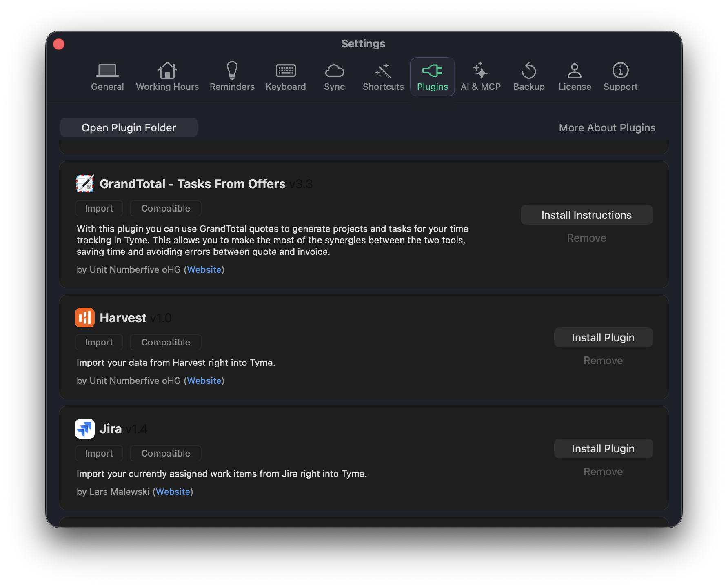
Task: Open Lars Malewski Website link for Jira
Action: (173, 492)
